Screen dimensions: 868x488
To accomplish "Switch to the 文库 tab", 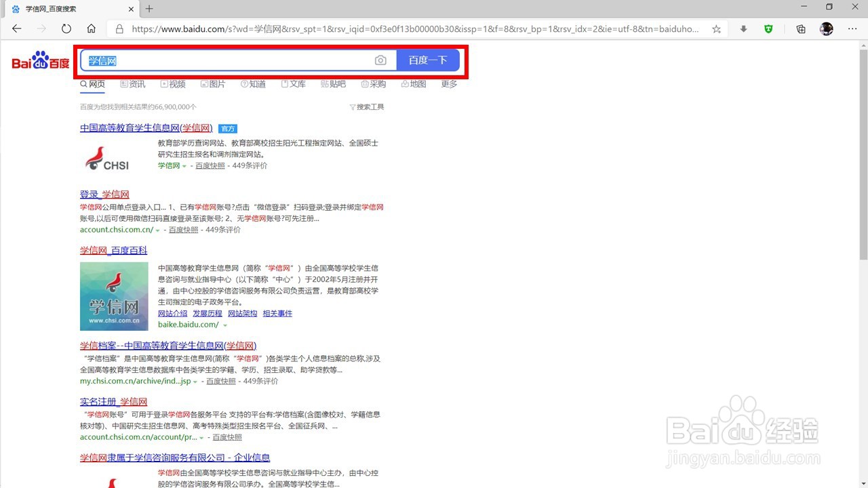I will [293, 84].
